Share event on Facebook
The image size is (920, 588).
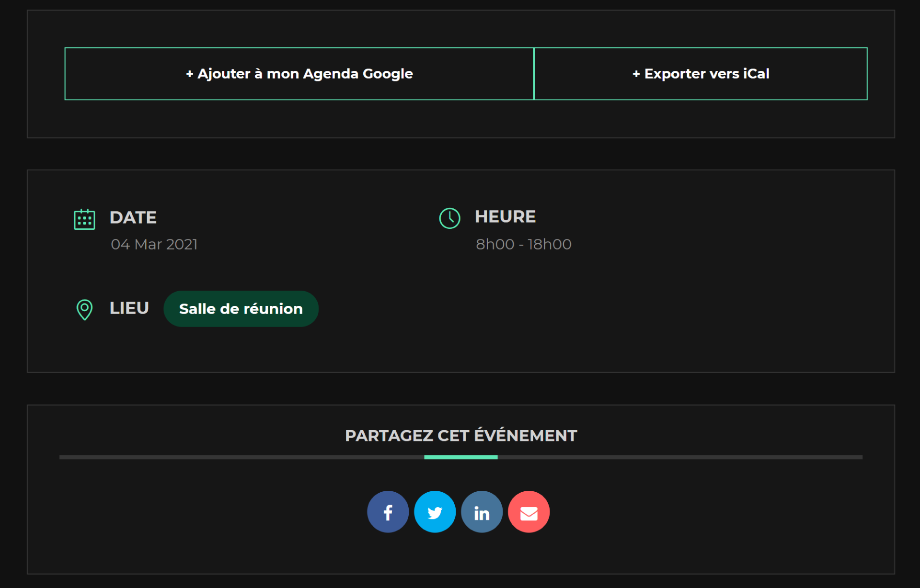coord(388,512)
